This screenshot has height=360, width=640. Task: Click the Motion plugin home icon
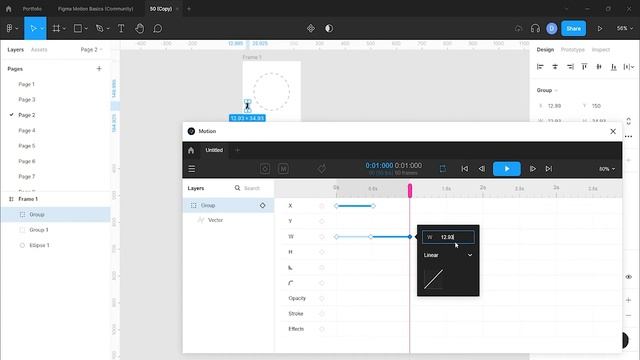191,150
